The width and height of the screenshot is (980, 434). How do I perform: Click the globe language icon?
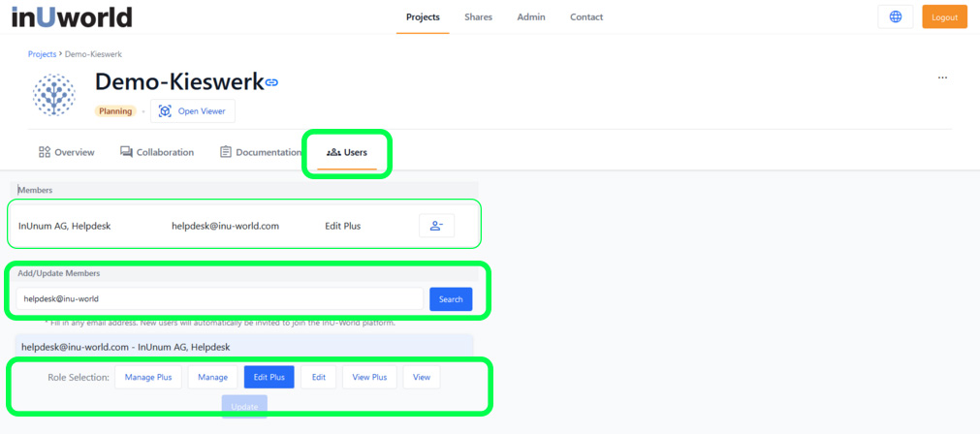(x=895, y=16)
